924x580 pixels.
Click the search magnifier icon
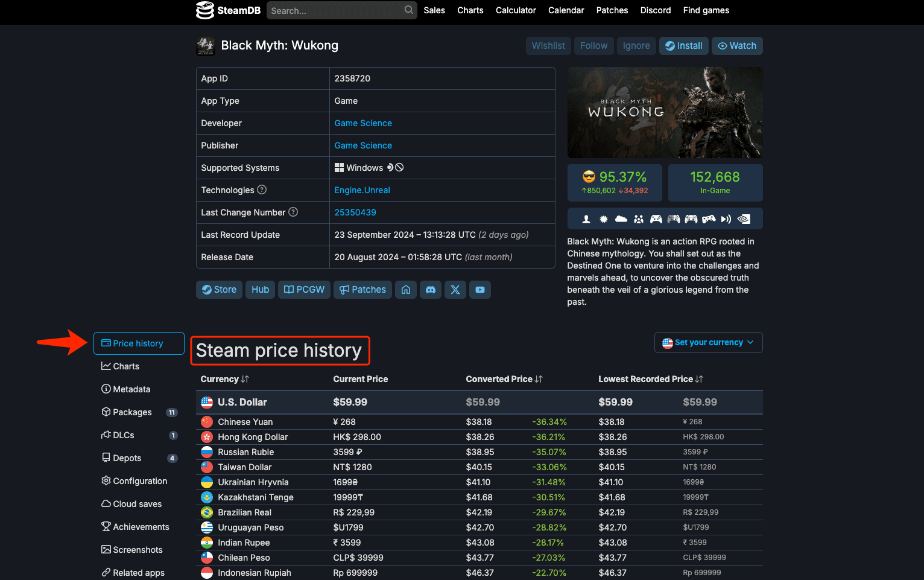pos(409,10)
